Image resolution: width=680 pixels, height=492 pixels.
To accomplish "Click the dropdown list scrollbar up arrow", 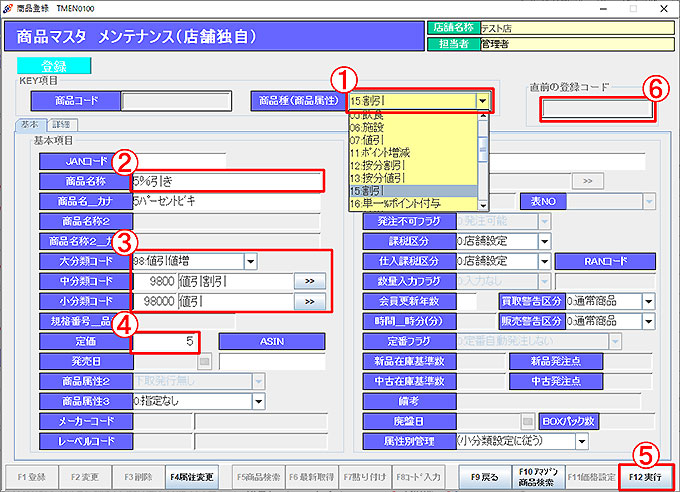I will click(483, 116).
